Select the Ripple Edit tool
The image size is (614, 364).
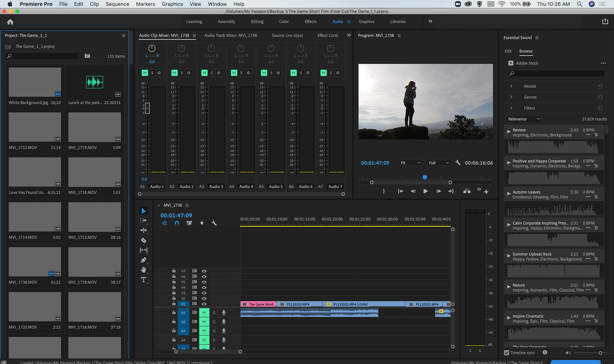[144, 230]
